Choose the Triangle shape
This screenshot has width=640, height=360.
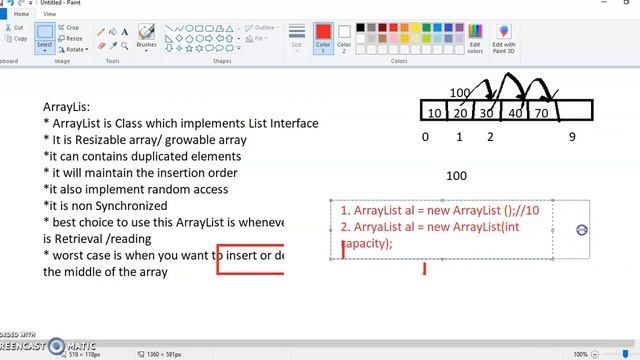point(229,29)
